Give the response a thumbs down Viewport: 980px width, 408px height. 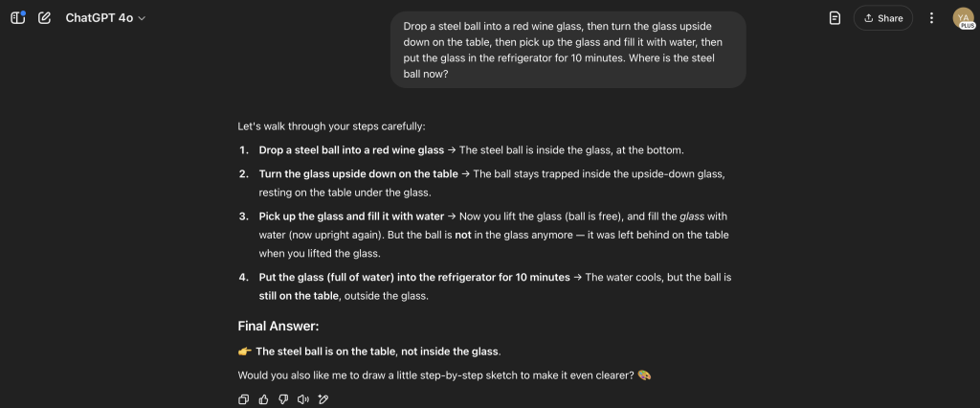click(x=283, y=399)
